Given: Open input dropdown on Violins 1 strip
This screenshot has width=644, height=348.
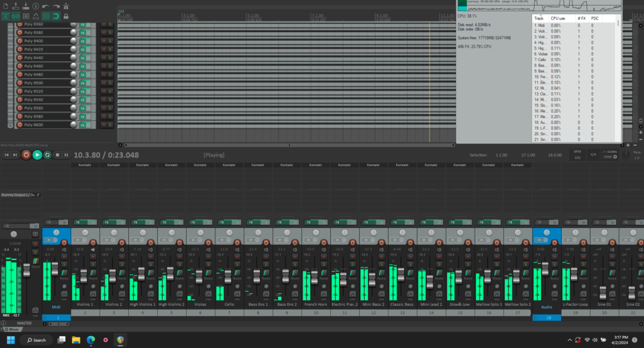Looking at the screenshot, I should (80, 240).
